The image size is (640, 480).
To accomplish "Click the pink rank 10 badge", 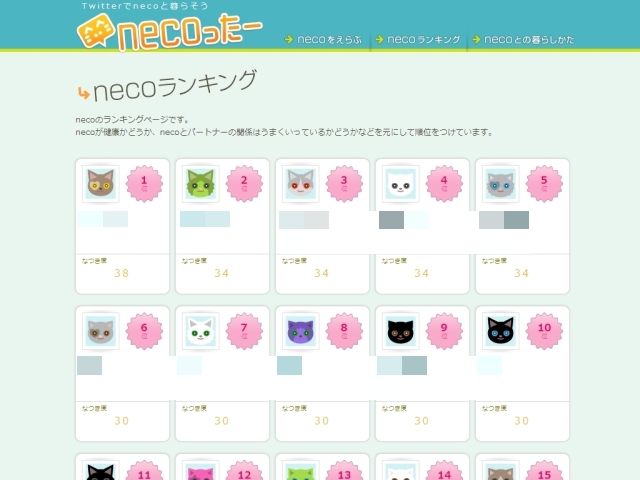I will tap(544, 331).
